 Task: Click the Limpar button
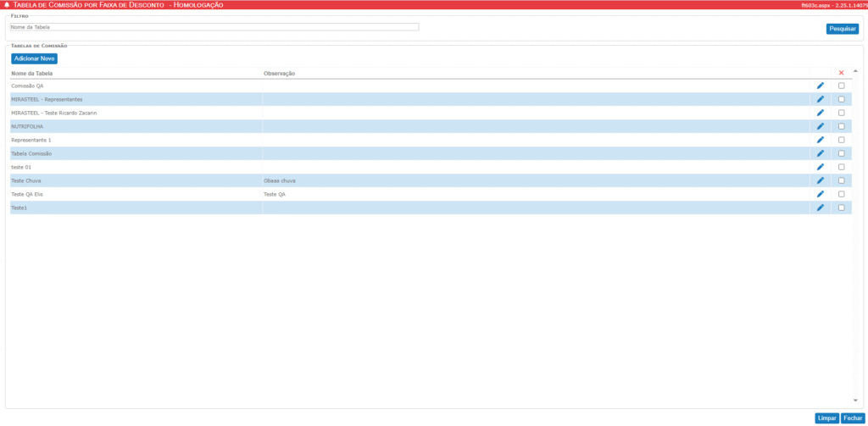pos(826,418)
